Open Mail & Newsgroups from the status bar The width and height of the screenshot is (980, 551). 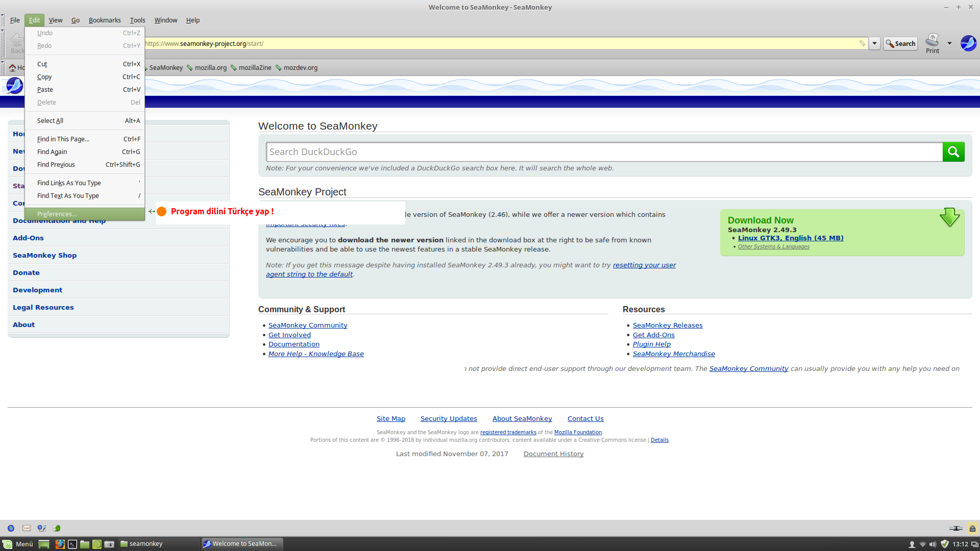point(27,528)
